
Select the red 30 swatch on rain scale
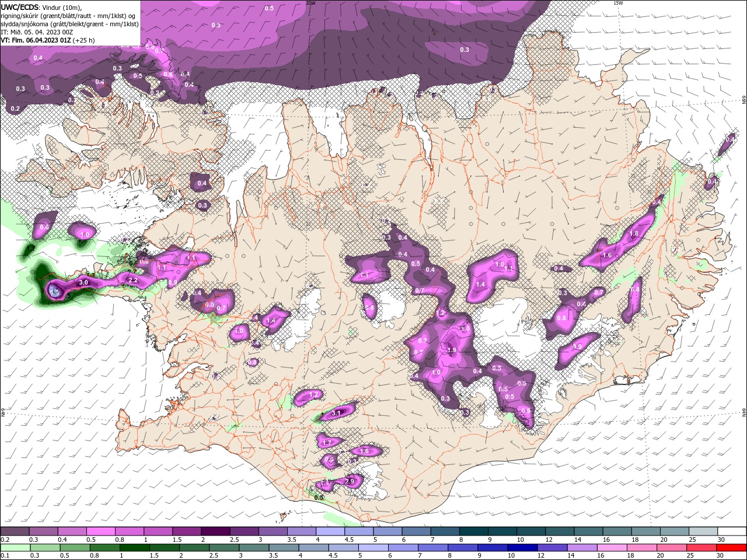(732, 548)
